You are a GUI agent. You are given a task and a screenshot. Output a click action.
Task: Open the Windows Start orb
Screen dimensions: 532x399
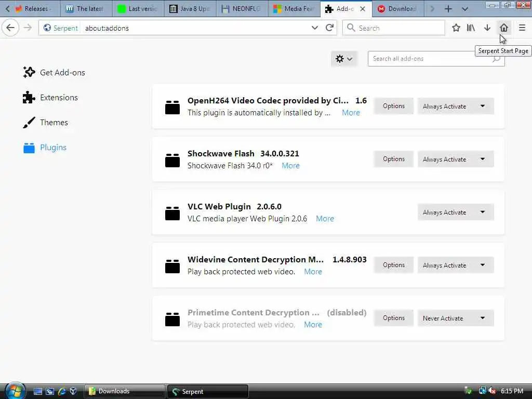pos(15,391)
